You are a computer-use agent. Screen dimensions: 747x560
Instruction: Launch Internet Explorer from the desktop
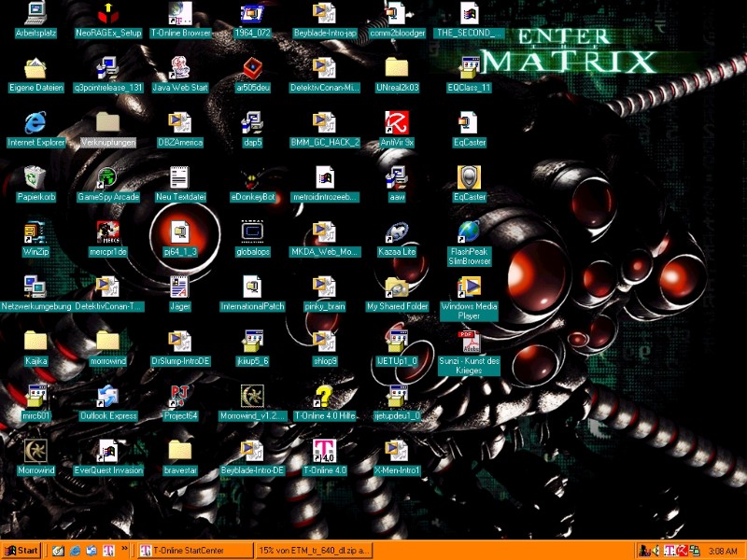point(35,122)
